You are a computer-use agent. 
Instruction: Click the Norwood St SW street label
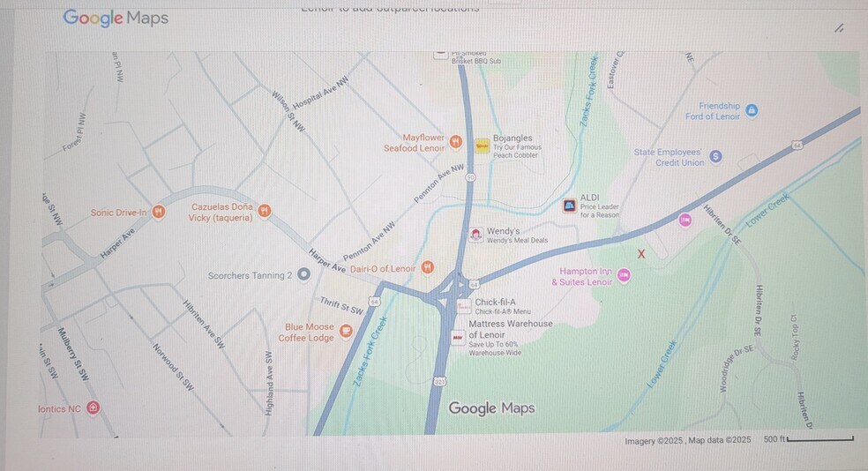coord(173,367)
